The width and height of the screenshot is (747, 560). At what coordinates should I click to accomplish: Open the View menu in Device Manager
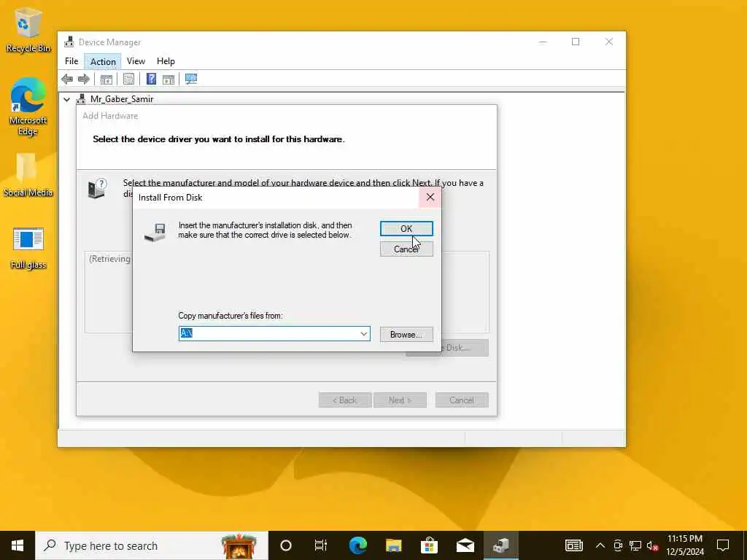(136, 61)
